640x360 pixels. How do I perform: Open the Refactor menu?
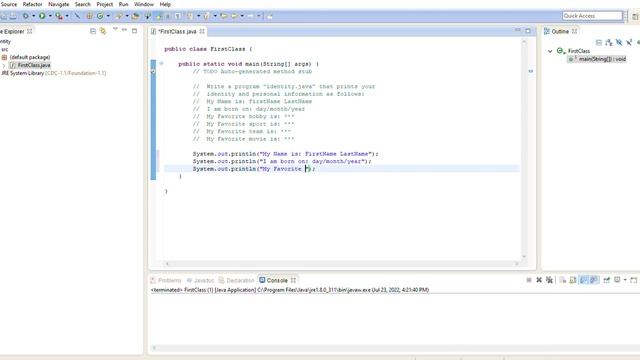[x=32, y=4]
